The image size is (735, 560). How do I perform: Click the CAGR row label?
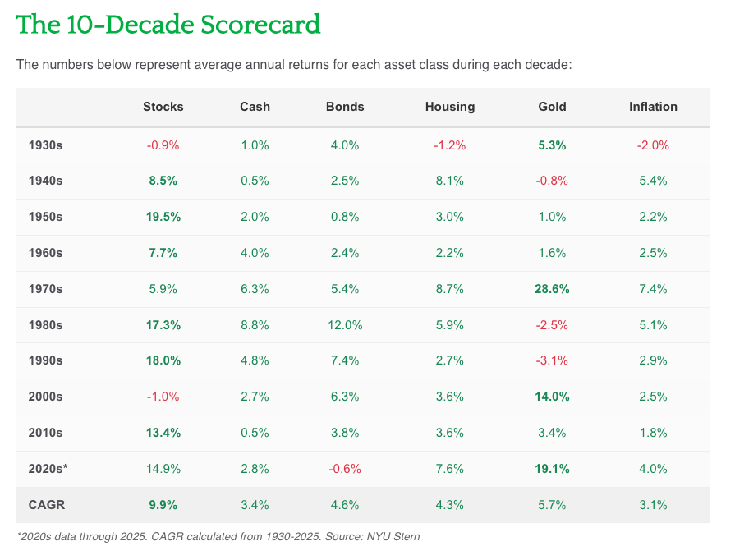[44, 505]
